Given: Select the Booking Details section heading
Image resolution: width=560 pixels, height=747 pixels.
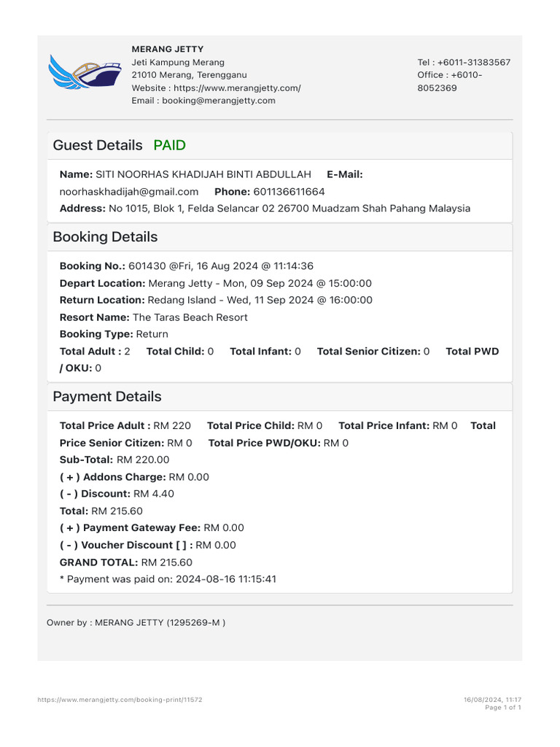Looking at the screenshot, I should (x=105, y=237).
